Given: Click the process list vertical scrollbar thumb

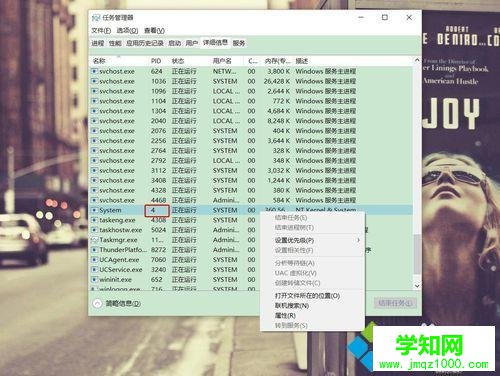Looking at the screenshot, I should click(x=417, y=255).
